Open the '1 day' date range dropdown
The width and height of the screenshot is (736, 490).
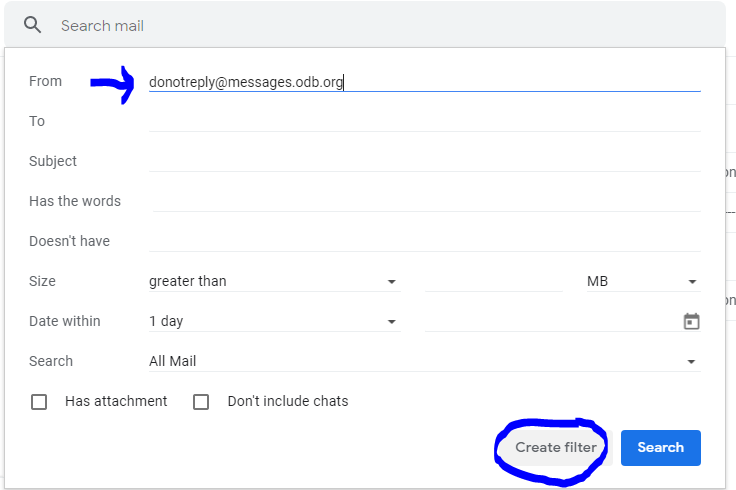point(275,322)
